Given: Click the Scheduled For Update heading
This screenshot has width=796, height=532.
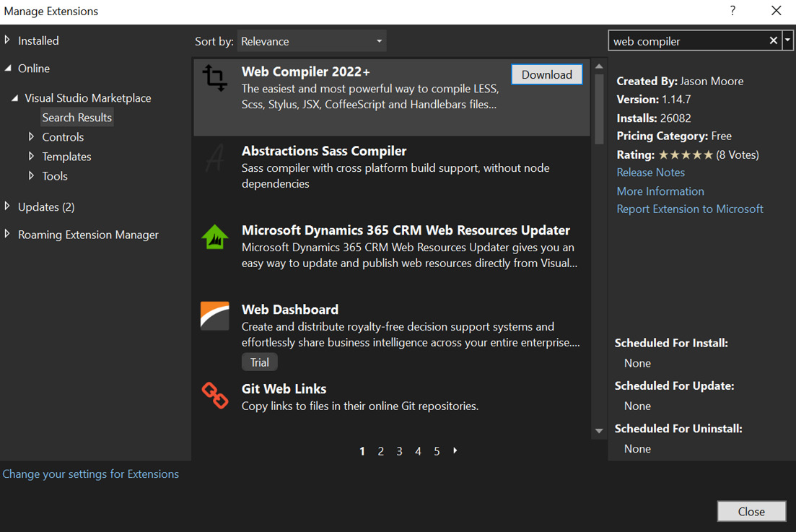Looking at the screenshot, I should [674, 385].
